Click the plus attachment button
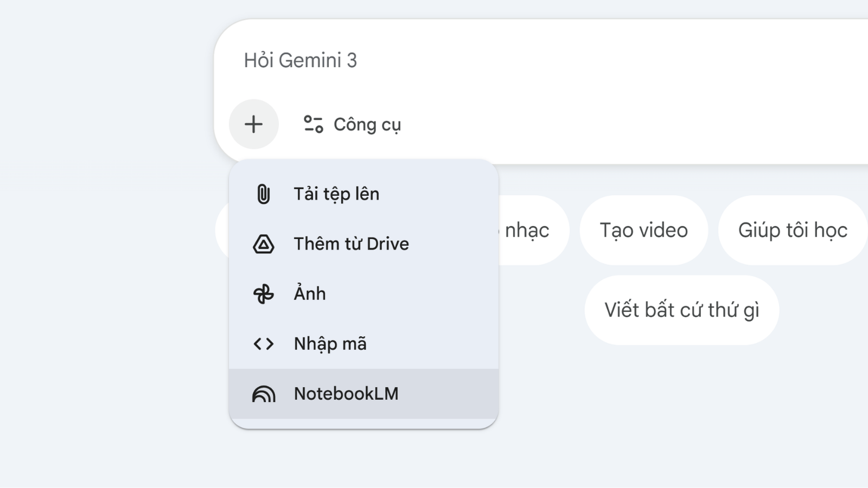 [253, 124]
